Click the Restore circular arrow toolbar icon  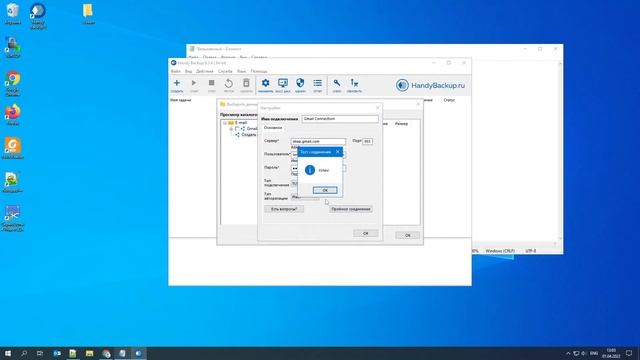click(x=229, y=85)
